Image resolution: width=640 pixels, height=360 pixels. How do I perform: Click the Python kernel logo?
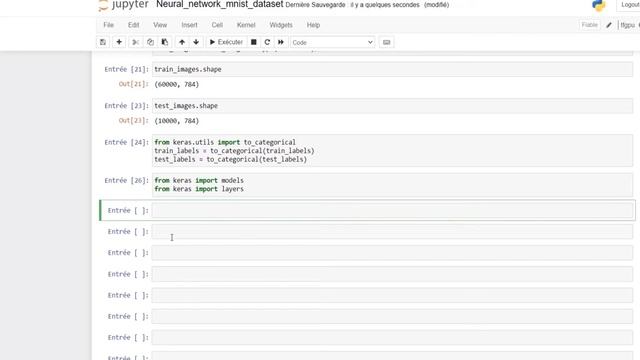[598, 5]
